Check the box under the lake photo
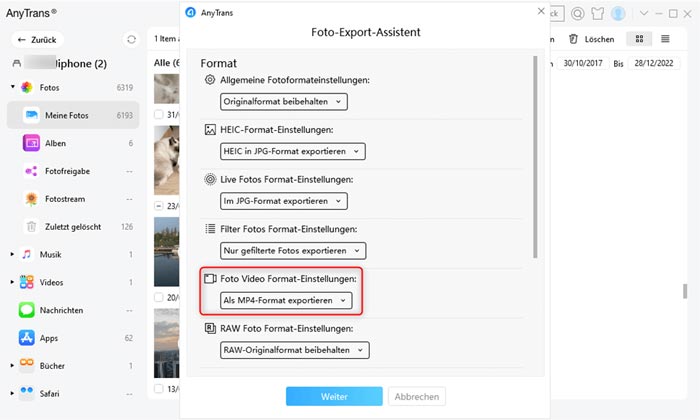The width and height of the screenshot is (700, 420). coord(158,297)
